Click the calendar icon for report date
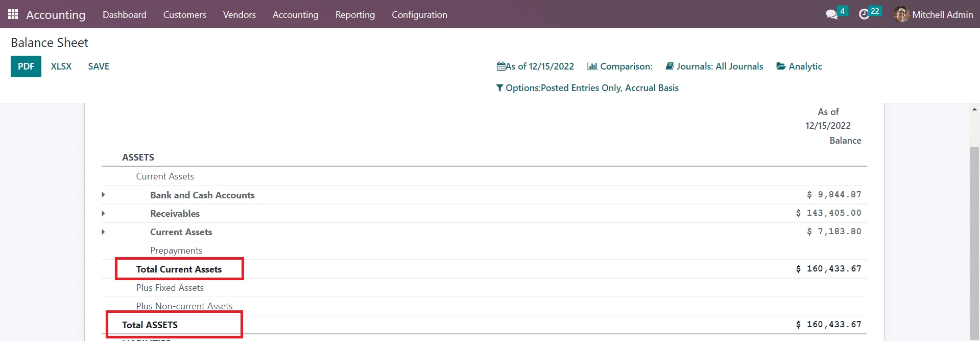 (x=500, y=66)
